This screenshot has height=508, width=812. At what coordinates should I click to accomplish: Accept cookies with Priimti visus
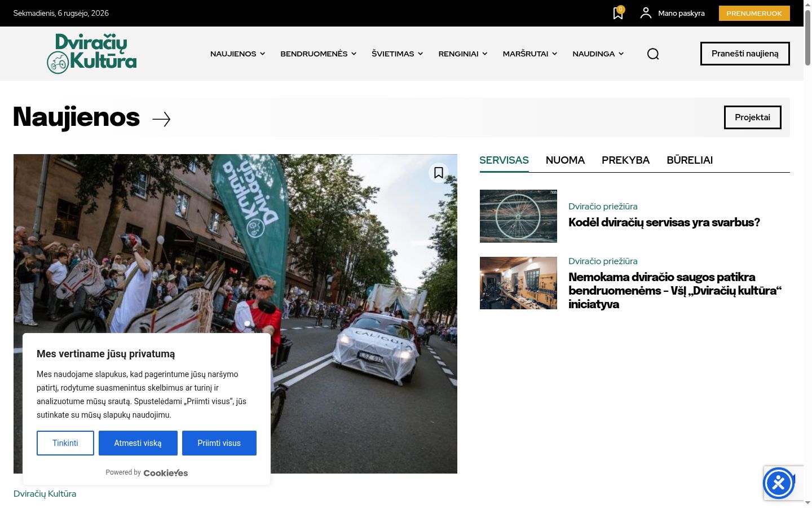click(x=219, y=443)
